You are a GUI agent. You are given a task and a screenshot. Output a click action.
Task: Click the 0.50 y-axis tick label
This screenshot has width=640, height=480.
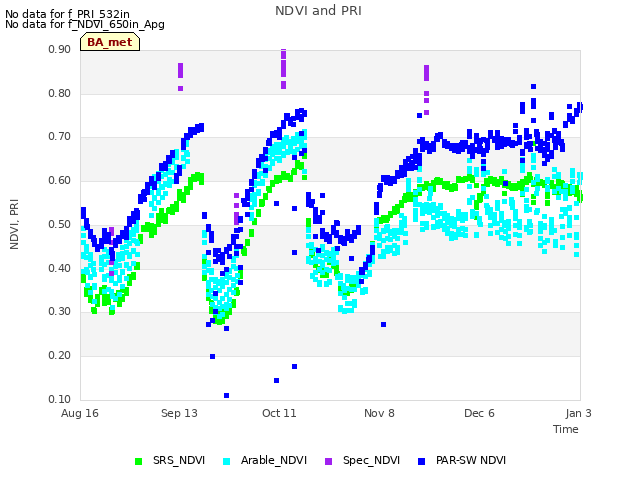60,224
